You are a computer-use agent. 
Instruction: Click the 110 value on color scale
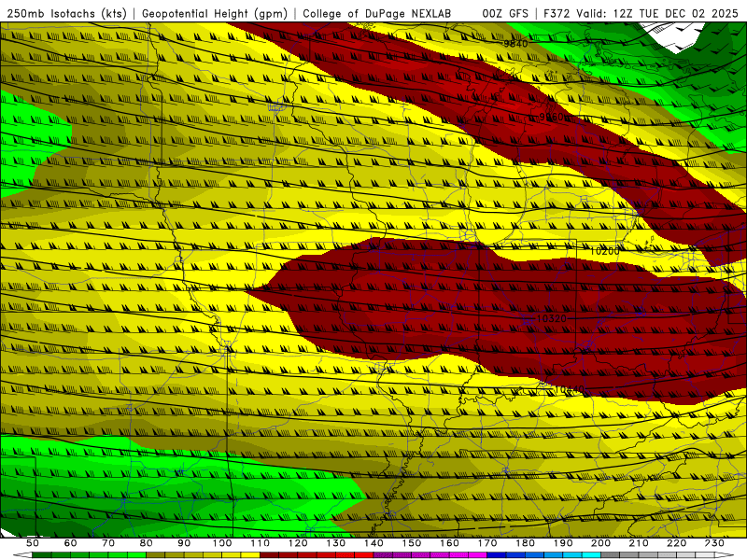(260, 543)
